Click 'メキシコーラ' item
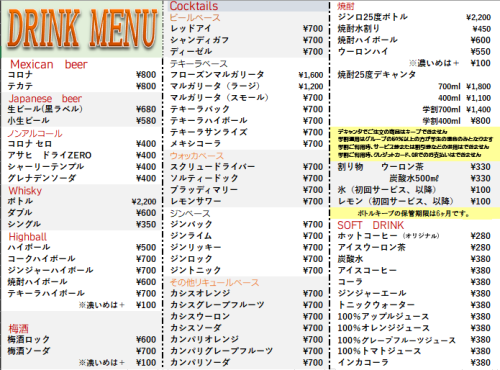The height and width of the screenshot is (370, 500). (196, 143)
